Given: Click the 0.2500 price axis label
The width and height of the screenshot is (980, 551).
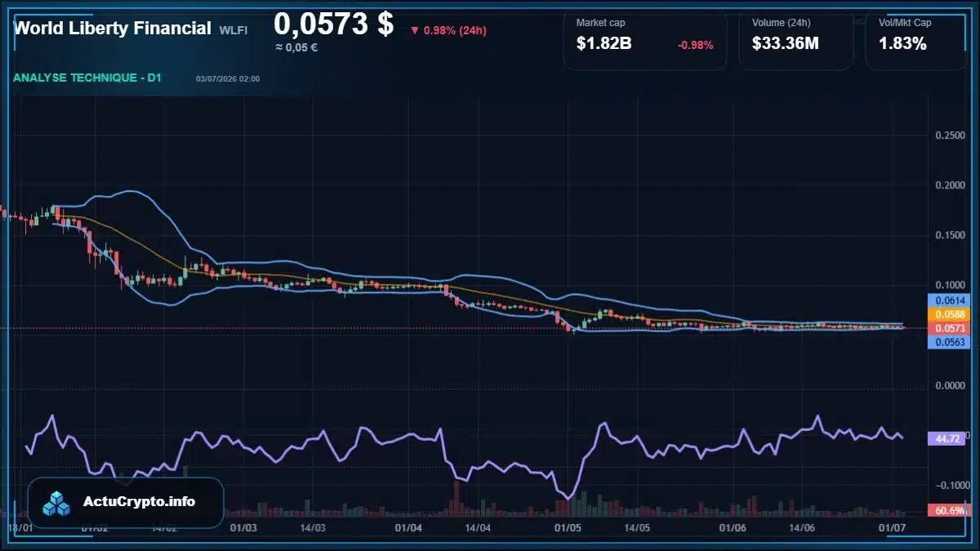Looking at the screenshot, I should coord(950,136).
